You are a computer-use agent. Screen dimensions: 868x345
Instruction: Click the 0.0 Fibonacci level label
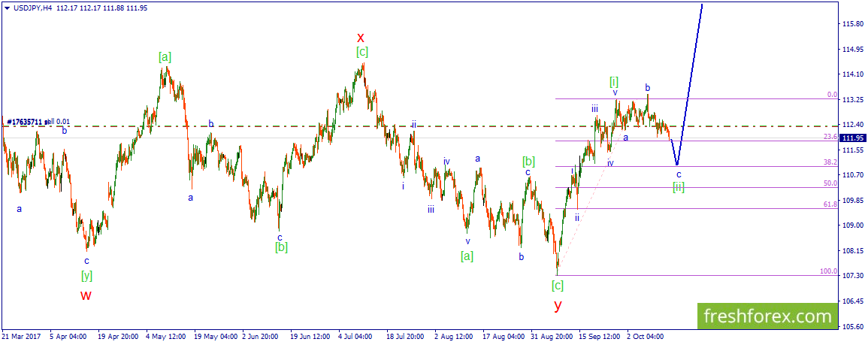832,95
